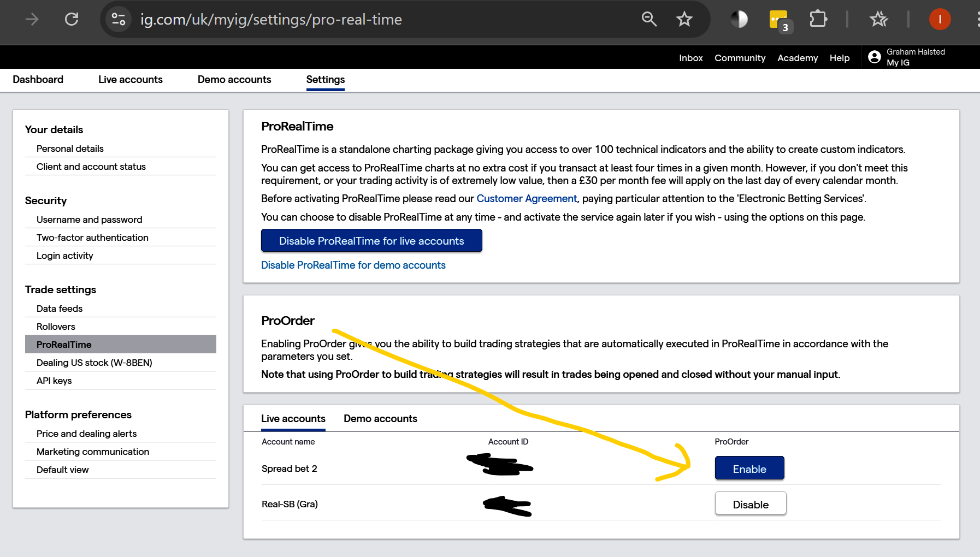Switch to the top Live accounts tab
This screenshot has height=557, width=980.
[131, 80]
